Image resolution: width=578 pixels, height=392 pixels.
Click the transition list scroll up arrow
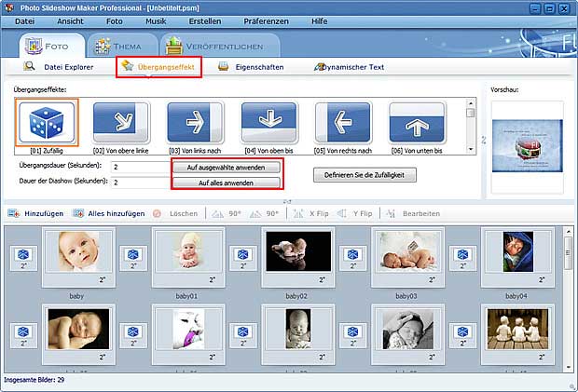471,103
